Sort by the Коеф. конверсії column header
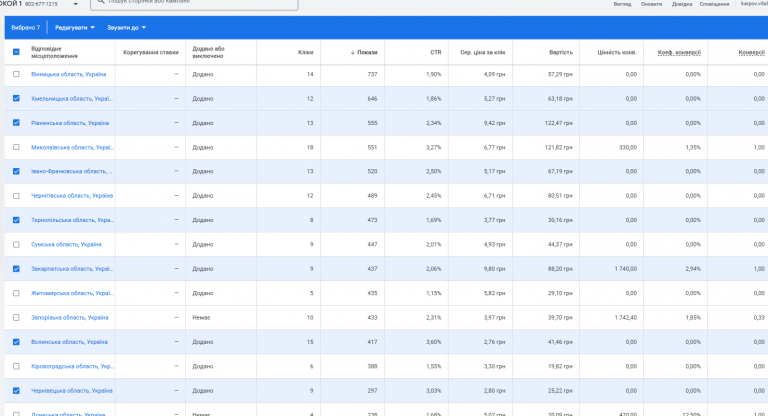768x416 pixels. click(x=679, y=52)
